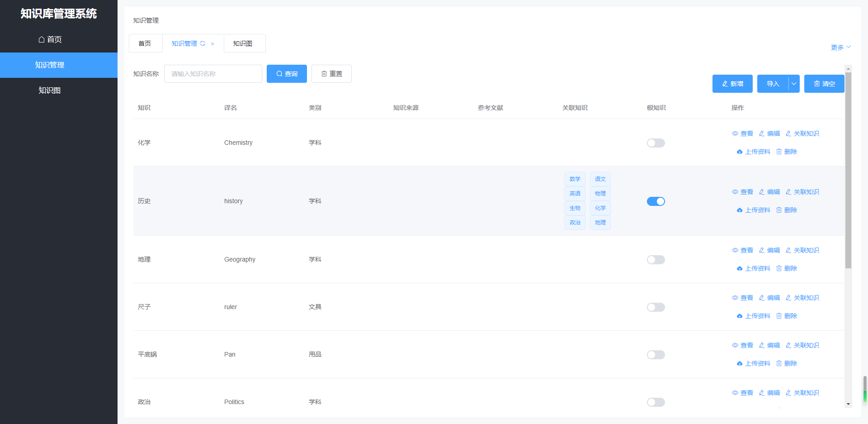Upload materials for 地理 row

[x=753, y=268]
